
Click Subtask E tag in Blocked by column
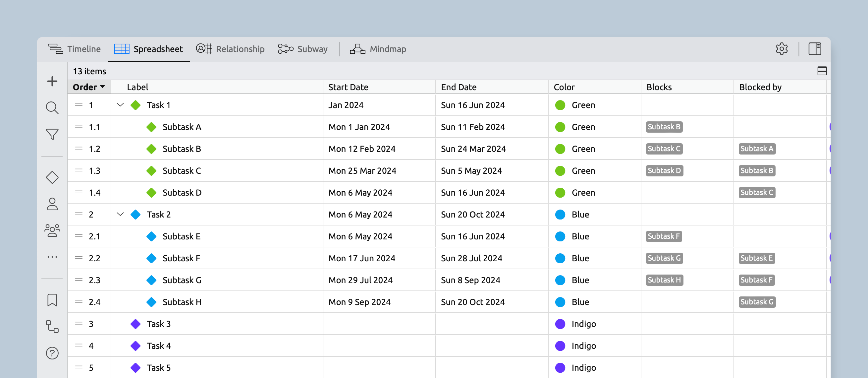pos(757,258)
